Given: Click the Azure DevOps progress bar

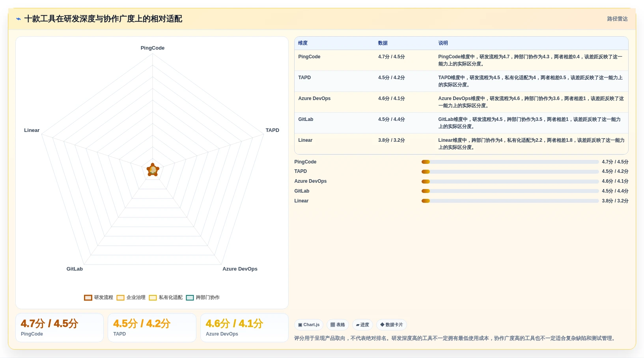Looking at the screenshot, I should tap(510, 182).
